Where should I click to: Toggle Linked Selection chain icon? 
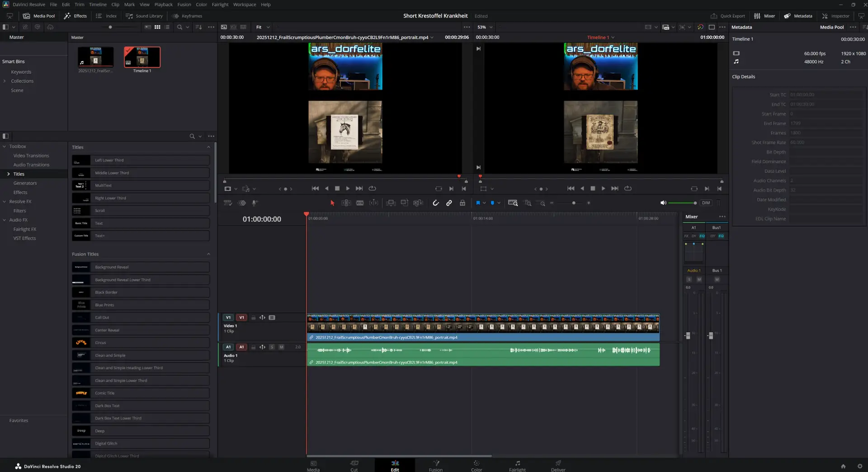(x=449, y=203)
